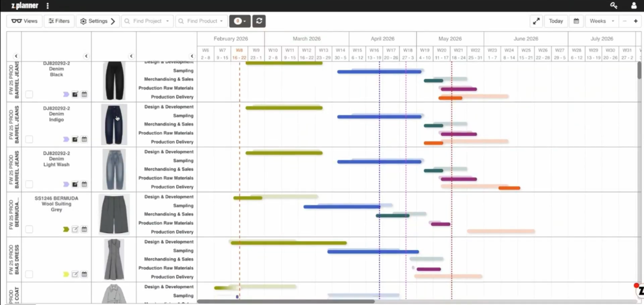Tick the checkbox for Bias Dress row
This screenshot has height=305, width=644.
point(29,274)
